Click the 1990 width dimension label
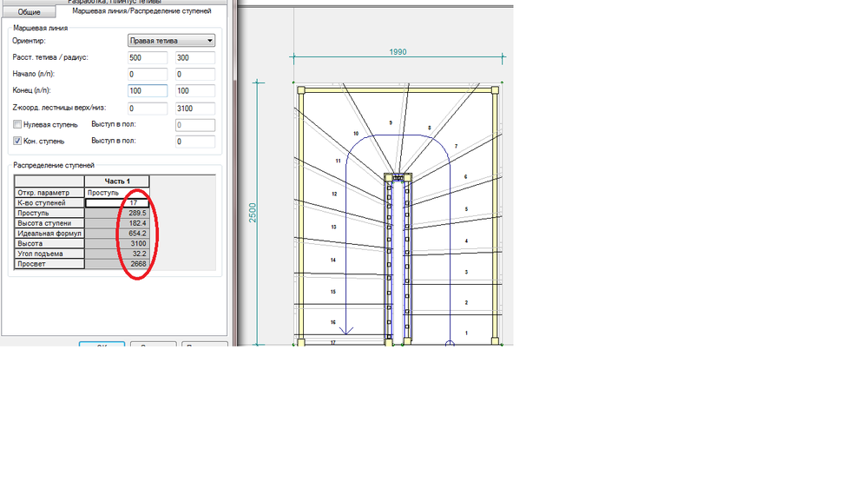Viewport: 868px width, 488px height. click(398, 51)
